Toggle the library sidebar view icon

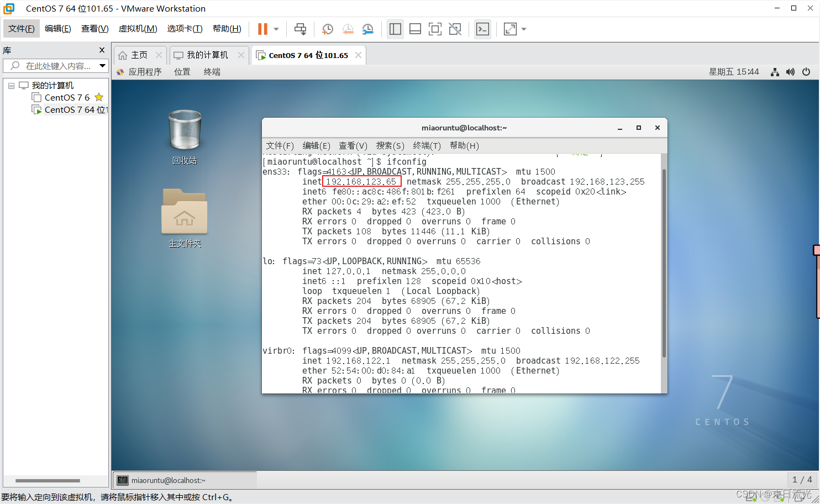coord(395,29)
